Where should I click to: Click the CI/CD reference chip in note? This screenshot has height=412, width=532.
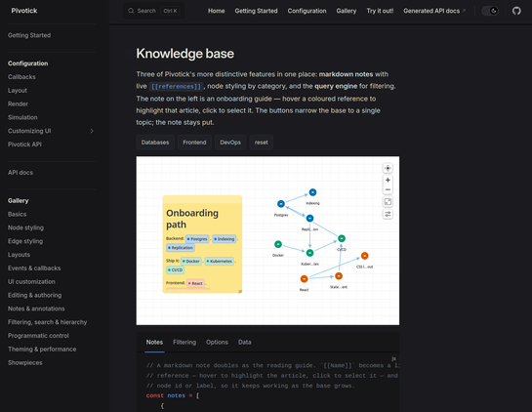pos(175,269)
